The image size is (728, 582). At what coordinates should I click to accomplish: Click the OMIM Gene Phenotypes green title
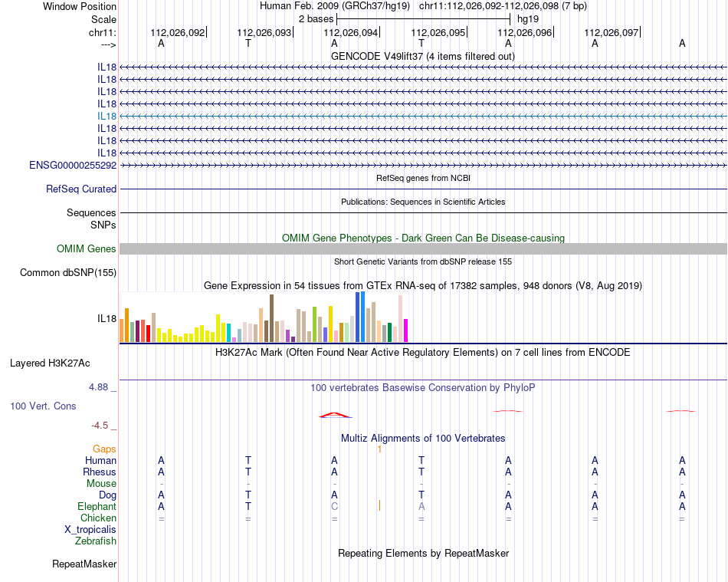click(424, 238)
